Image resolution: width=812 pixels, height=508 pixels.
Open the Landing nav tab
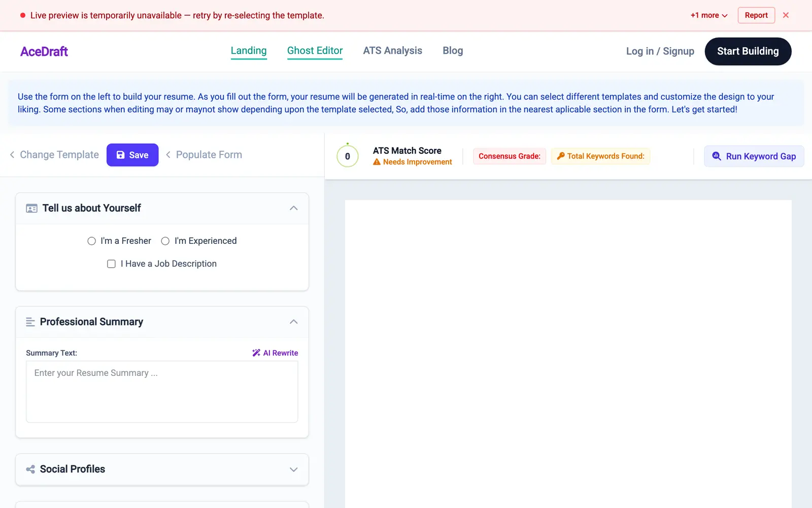click(x=249, y=51)
